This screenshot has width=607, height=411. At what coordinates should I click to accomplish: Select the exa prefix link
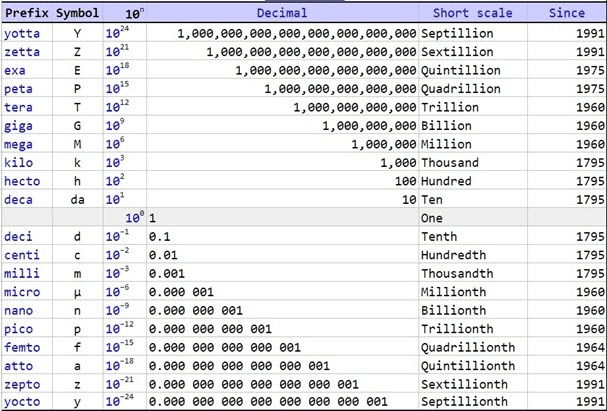pos(15,70)
